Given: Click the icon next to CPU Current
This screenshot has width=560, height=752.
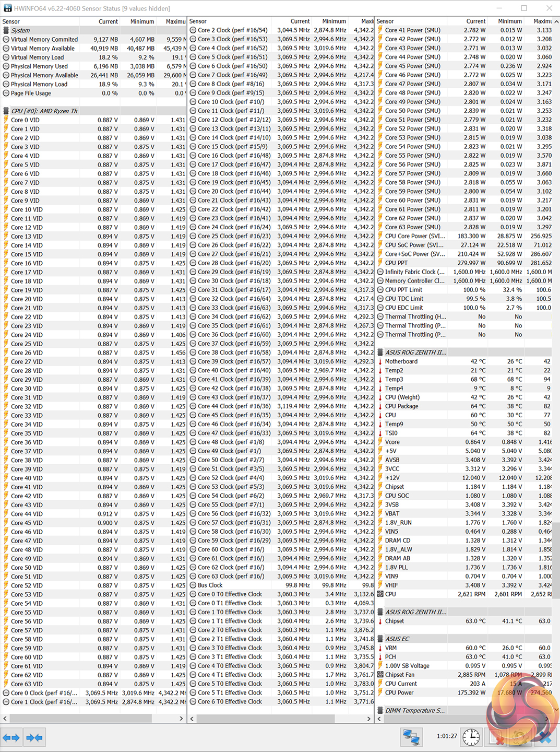Looking at the screenshot, I should tap(380, 684).
